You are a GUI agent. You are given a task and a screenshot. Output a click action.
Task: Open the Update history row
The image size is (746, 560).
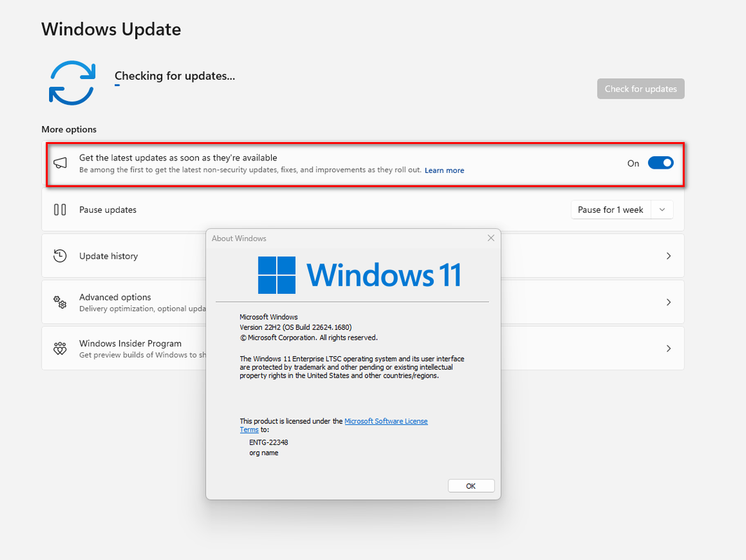pos(363,255)
